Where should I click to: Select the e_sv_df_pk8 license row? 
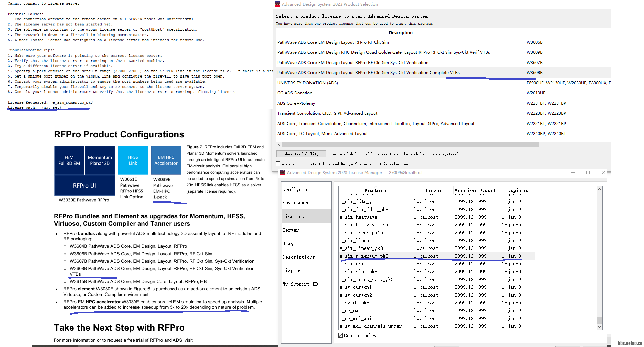pyautogui.click(x=437, y=303)
